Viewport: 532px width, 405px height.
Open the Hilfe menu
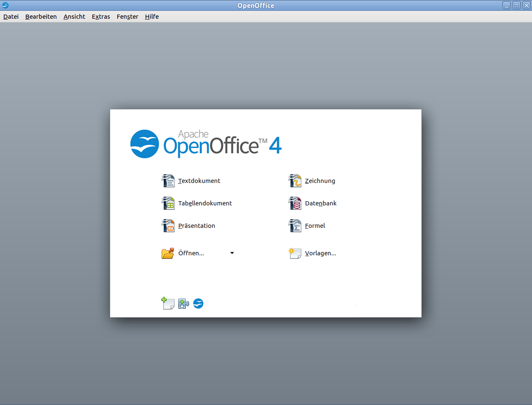pos(152,17)
